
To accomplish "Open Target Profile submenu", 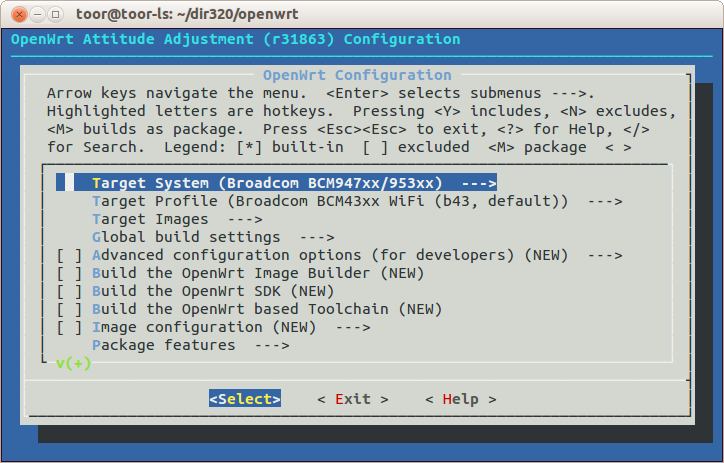I will [357, 201].
